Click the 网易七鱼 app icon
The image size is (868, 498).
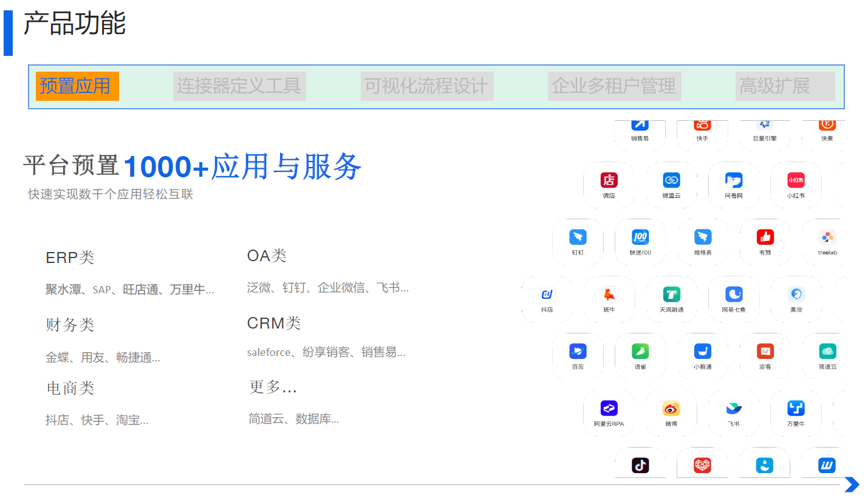tap(734, 295)
